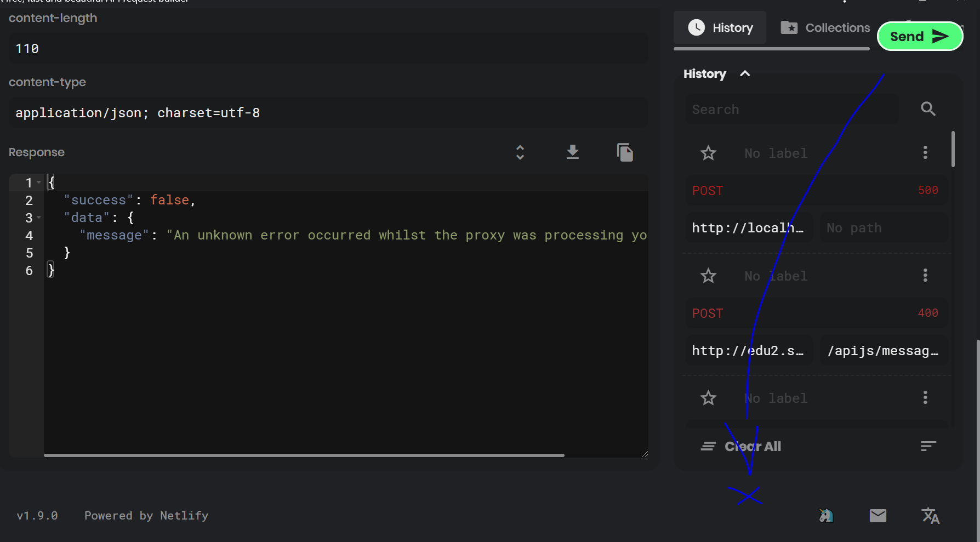This screenshot has height=542, width=980.
Task: Click the sort history icon
Action: [928, 446]
